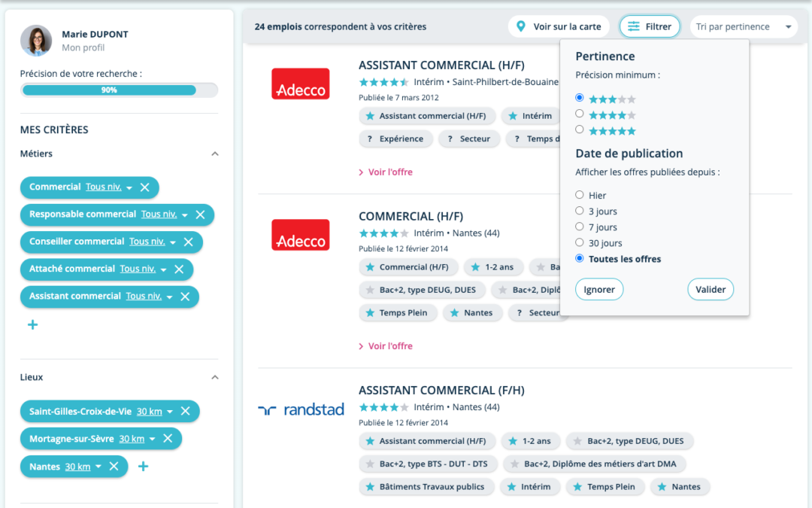Select three-star minimum precision

[x=580, y=98]
